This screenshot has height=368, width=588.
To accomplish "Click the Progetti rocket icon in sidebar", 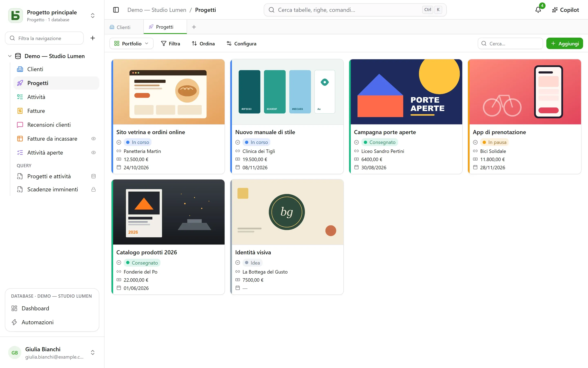I will point(20,83).
